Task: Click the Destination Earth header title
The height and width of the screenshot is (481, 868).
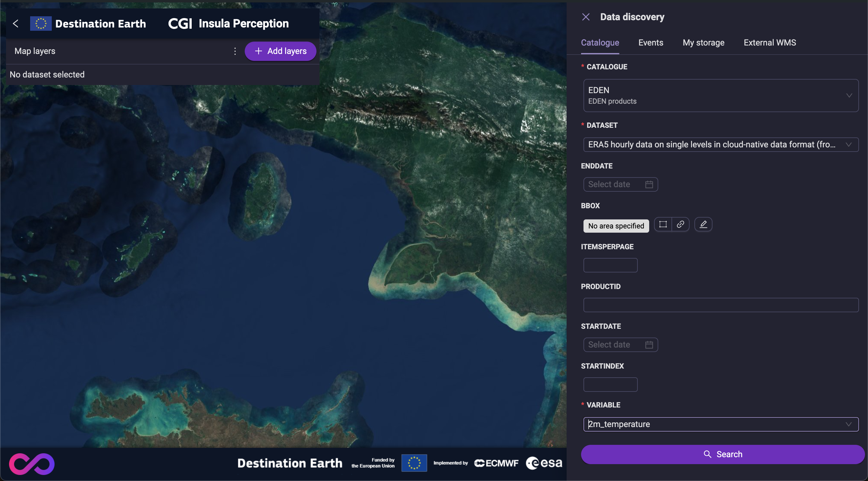Action: click(x=100, y=24)
